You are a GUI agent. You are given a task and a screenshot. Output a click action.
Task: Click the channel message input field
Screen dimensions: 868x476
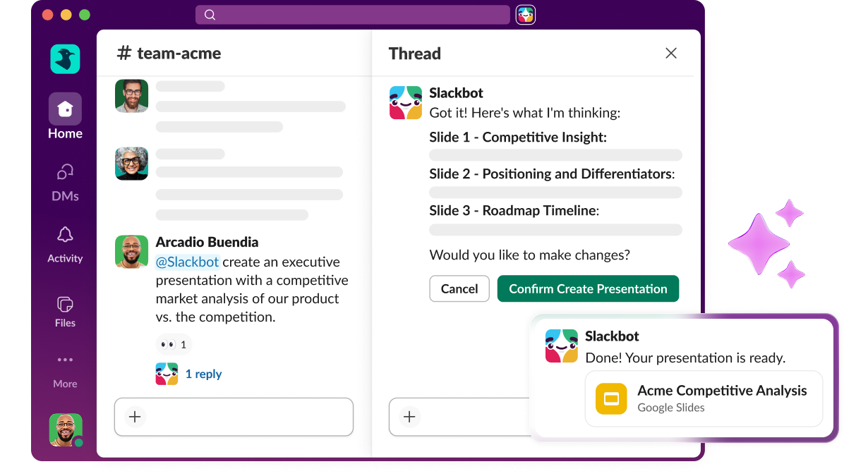click(x=234, y=417)
